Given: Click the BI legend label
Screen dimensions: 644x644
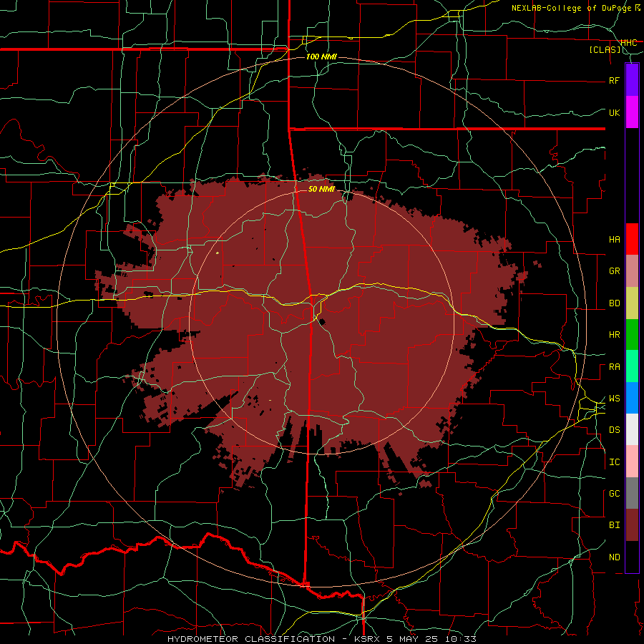Looking at the screenshot, I should pyautogui.click(x=615, y=525).
